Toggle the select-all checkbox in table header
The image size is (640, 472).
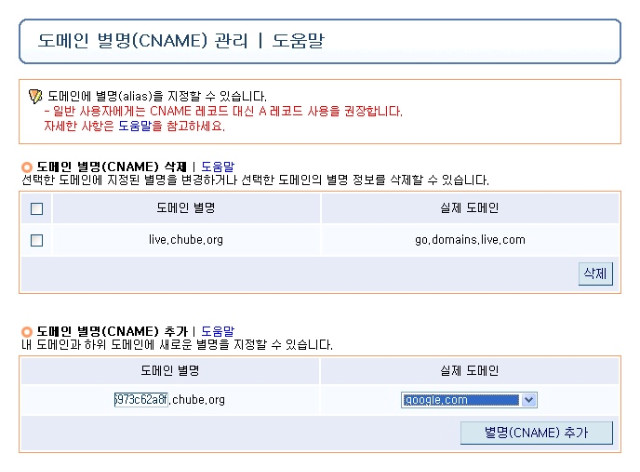point(37,209)
